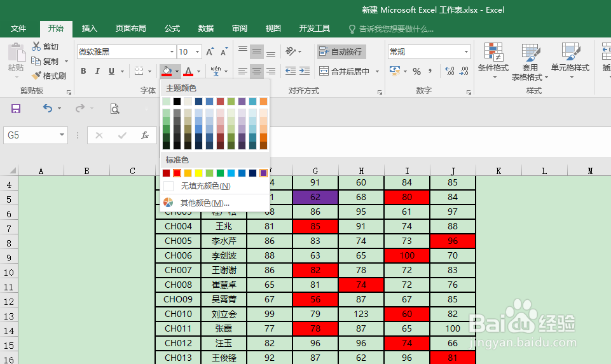The height and width of the screenshot is (364, 611).
Task: Click the Cut scissors icon
Action: (x=36, y=46)
